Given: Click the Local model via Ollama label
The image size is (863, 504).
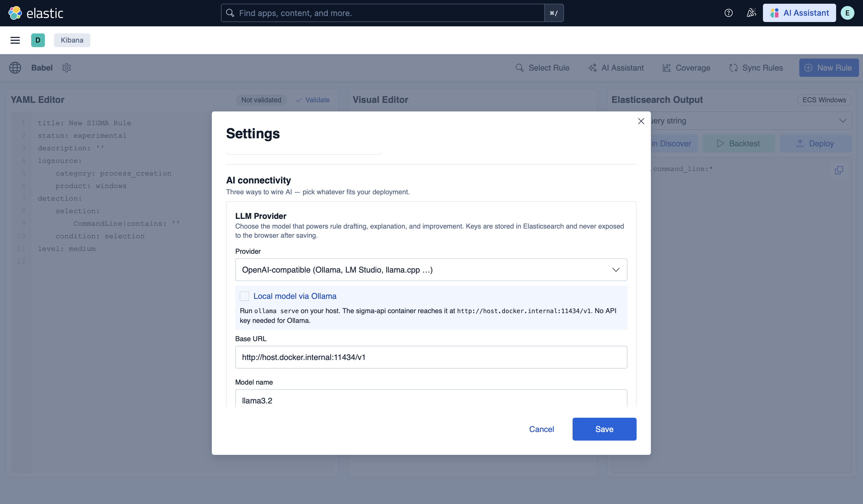Looking at the screenshot, I should point(295,296).
